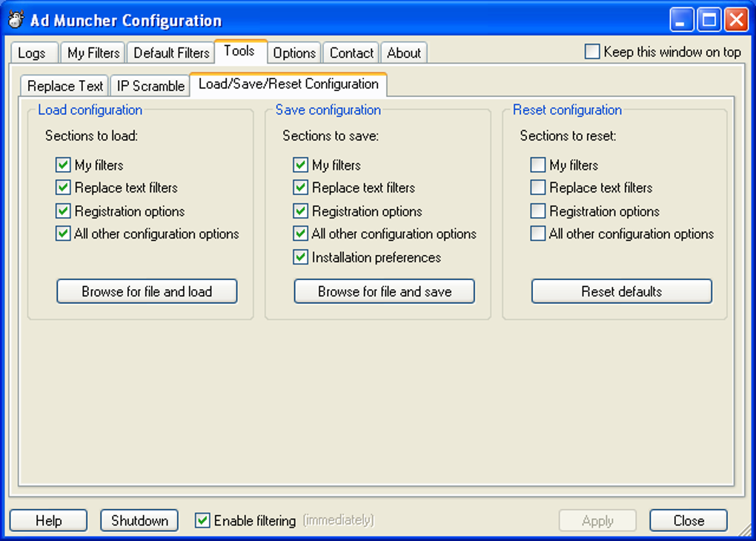Enable Keep this window on top

pos(592,52)
